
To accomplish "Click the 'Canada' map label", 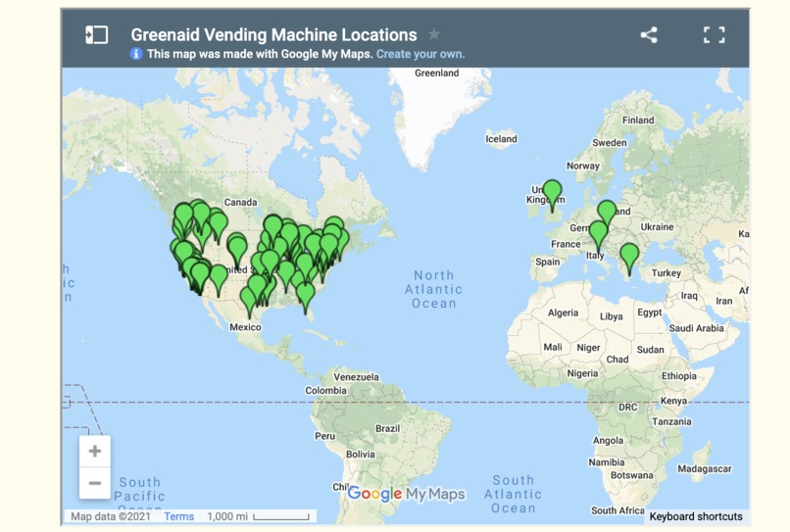I will [x=241, y=202].
